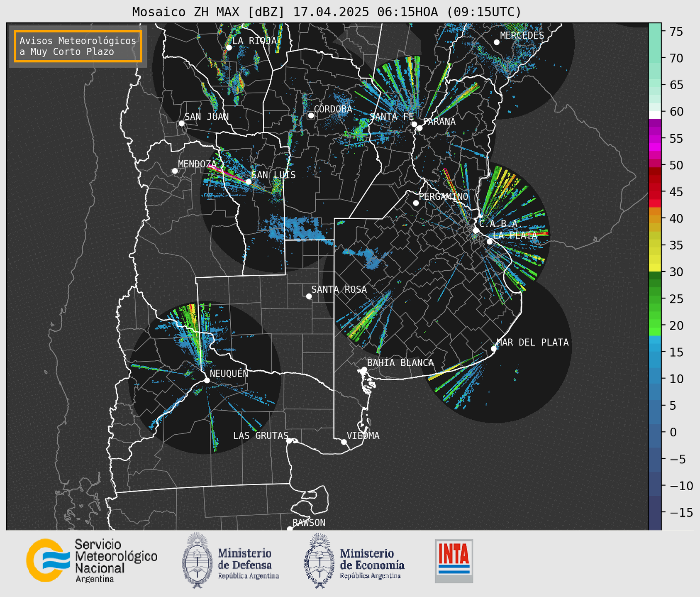This screenshot has height=597, width=700.
Task: Click the LA RIOJA city marker dot
Action: [x=229, y=48]
